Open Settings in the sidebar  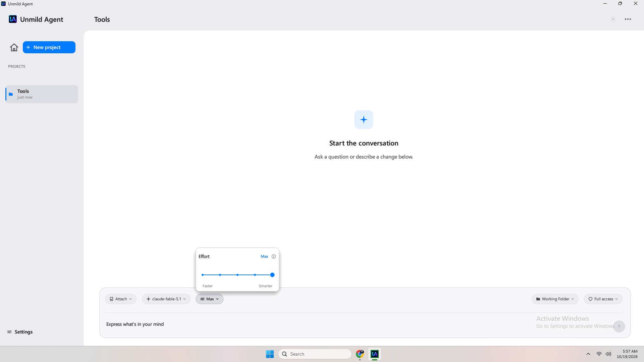click(x=20, y=332)
